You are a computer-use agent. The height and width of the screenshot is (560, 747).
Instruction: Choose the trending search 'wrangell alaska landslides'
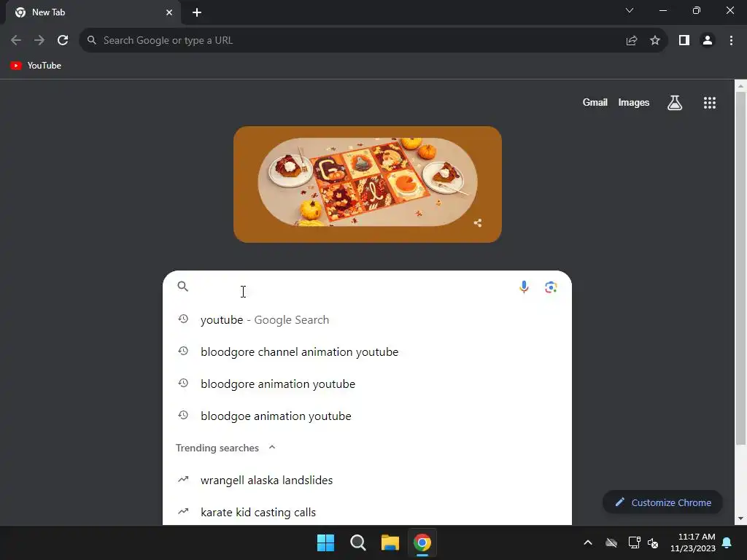[x=368, y=480]
